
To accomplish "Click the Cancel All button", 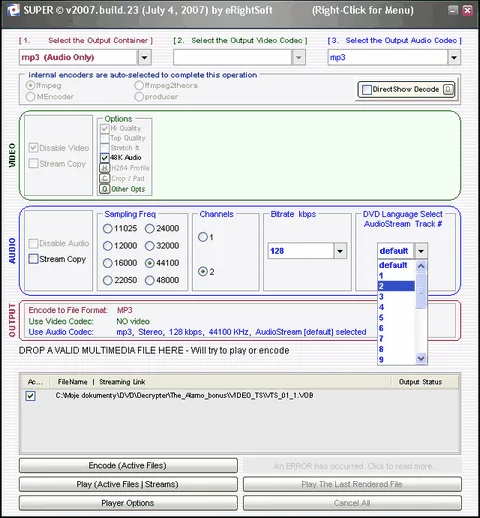I will (352, 503).
